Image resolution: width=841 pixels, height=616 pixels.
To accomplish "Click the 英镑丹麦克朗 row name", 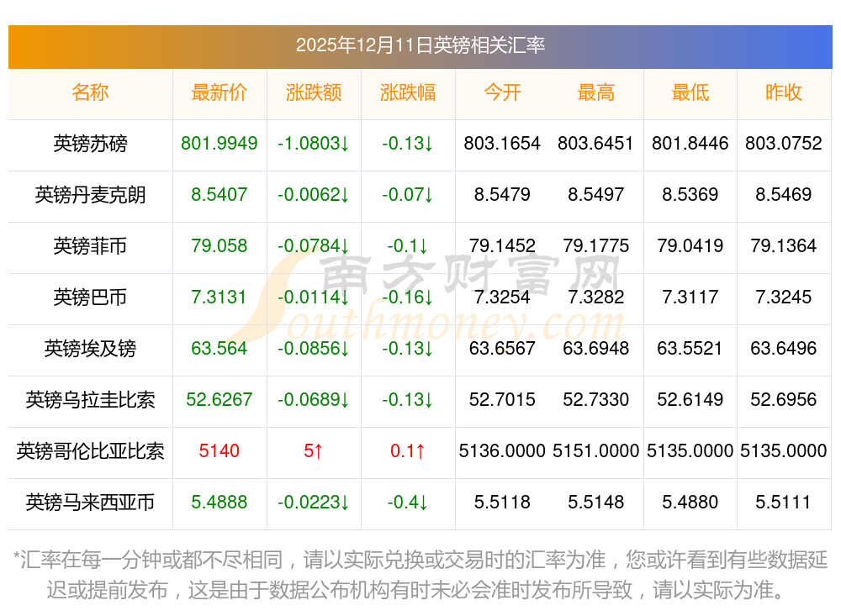I will (x=90, y=195).
